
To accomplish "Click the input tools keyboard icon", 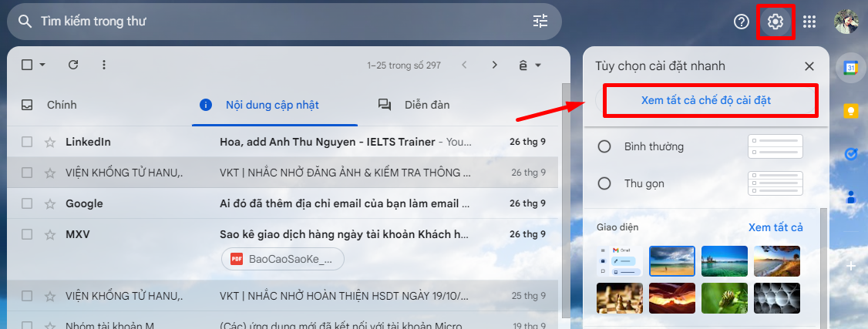I will pos(523,65).
